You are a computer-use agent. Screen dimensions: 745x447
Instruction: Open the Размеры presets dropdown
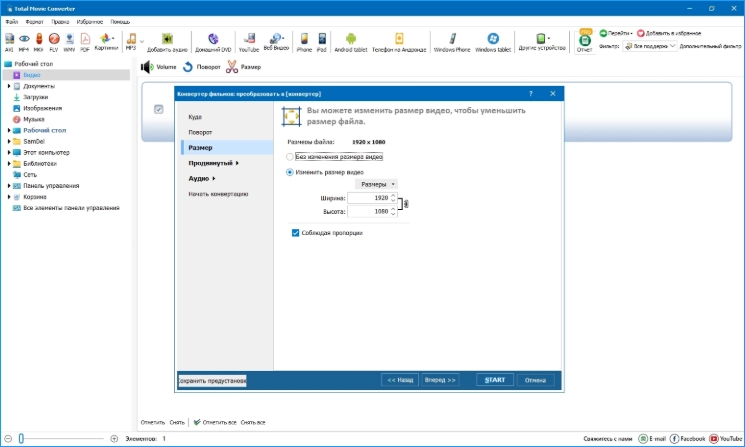pos(376,184)
